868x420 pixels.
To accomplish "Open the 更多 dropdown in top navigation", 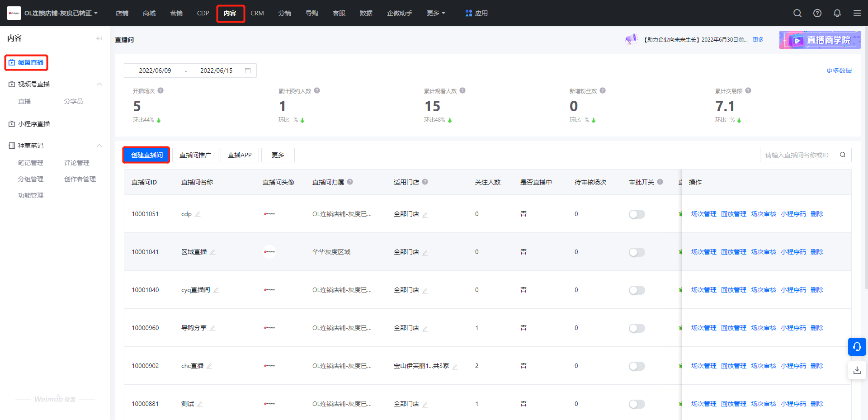I will [x=436, y=13].
